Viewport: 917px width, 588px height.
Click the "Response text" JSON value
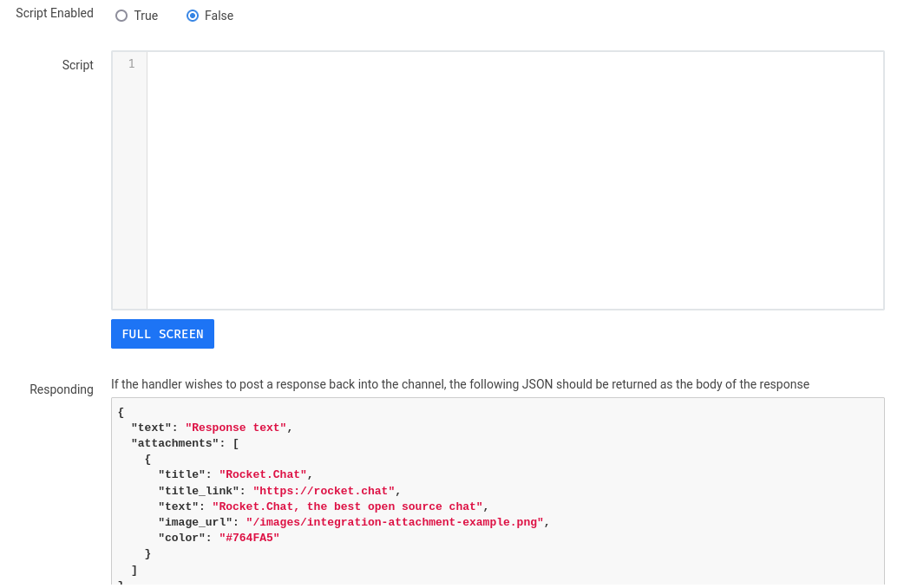[x=236, y=428]
